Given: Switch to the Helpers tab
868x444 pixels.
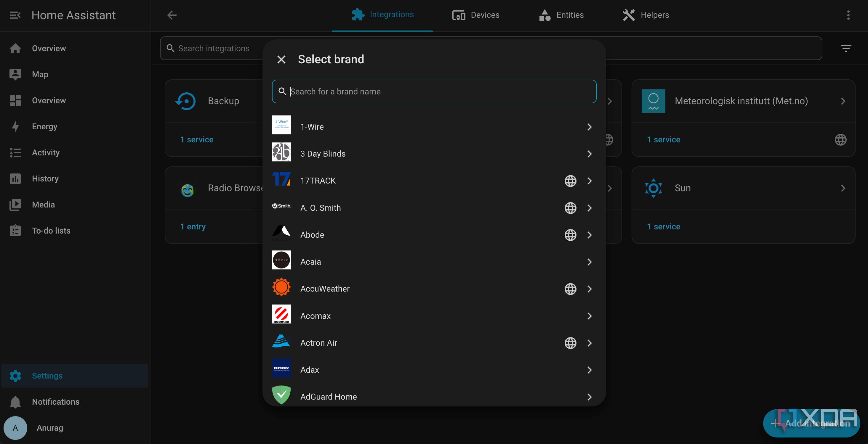Looking at the screenshot, I should click(x=646, y=15).
